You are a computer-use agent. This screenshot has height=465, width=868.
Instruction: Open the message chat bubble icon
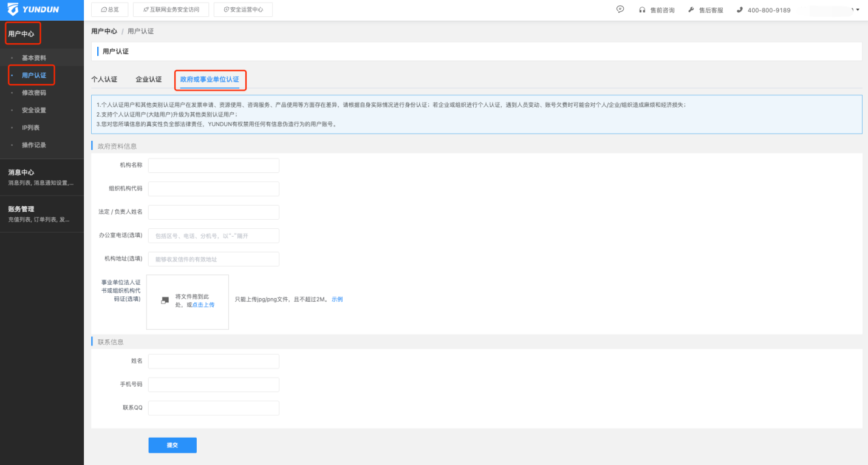point(620,9)
